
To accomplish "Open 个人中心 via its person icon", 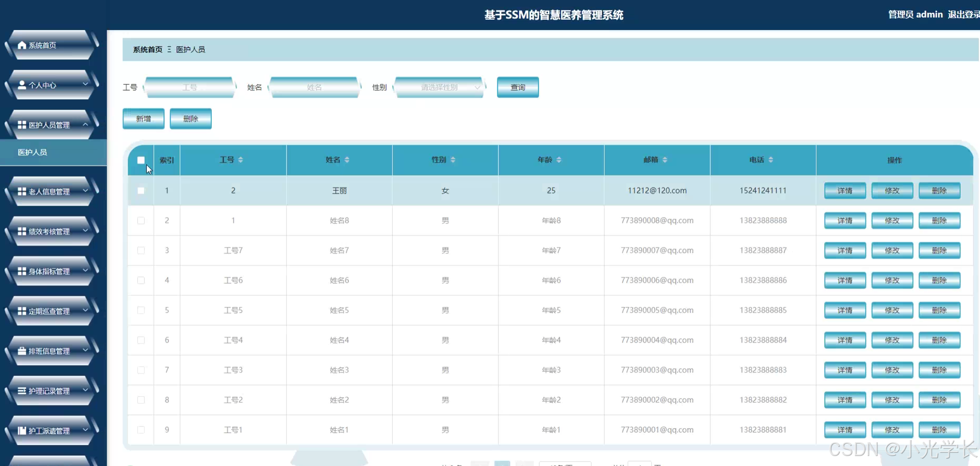I will 21,85.
